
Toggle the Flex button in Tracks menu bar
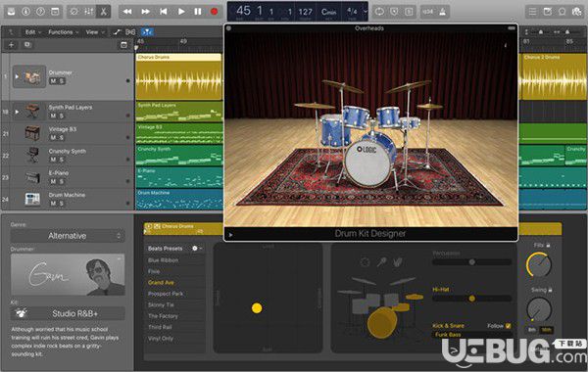[x=130, y=32]
